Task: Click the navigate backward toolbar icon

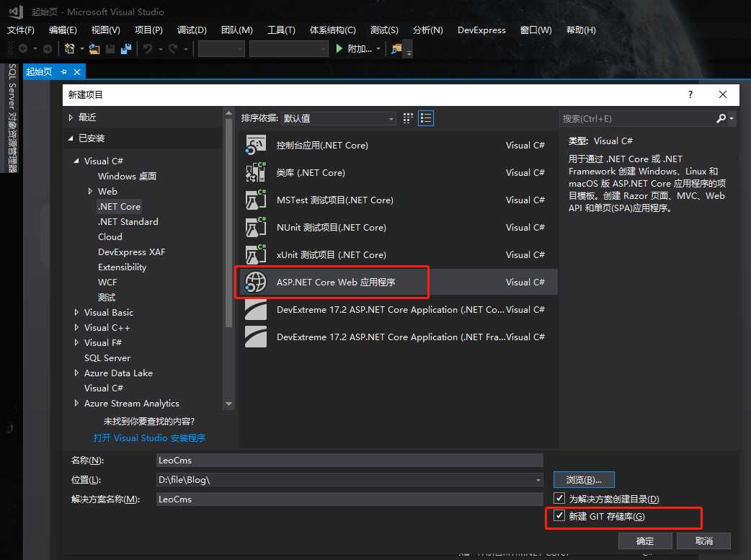Action: click(22, 48)
